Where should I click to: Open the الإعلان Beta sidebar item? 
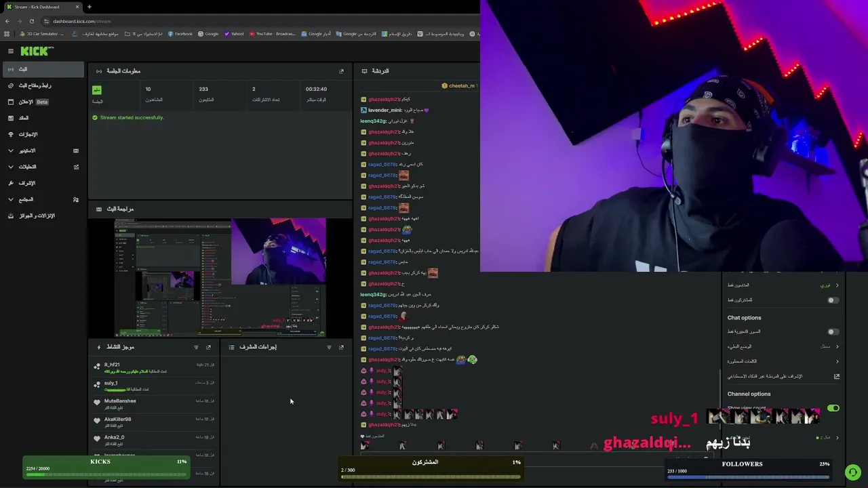[43, 102]
